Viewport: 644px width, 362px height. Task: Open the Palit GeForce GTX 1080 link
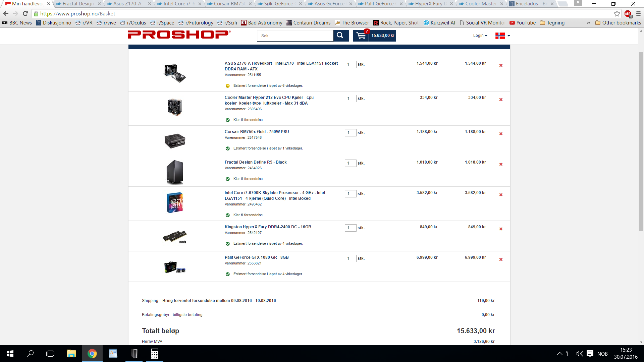[257, 257]
